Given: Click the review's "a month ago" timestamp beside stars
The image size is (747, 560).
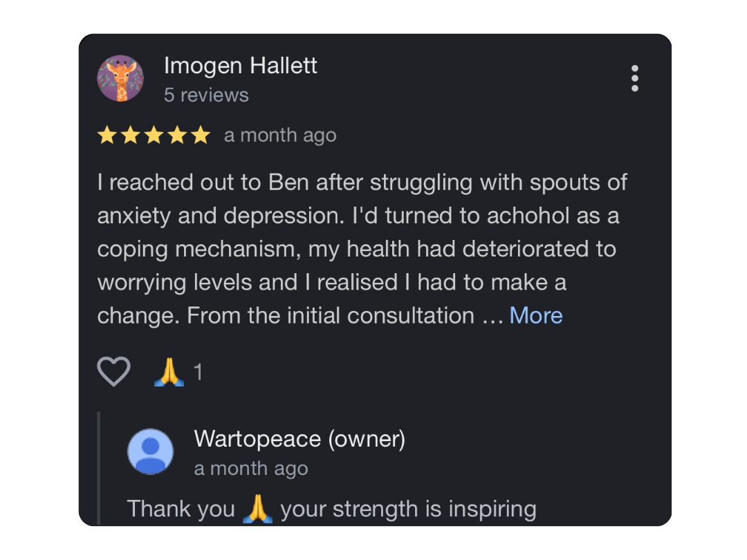Looking at the screenshot, I should (x=280, y=136).
